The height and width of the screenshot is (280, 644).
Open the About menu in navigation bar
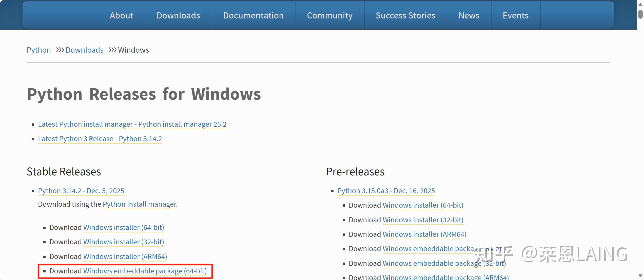point(122,16)
